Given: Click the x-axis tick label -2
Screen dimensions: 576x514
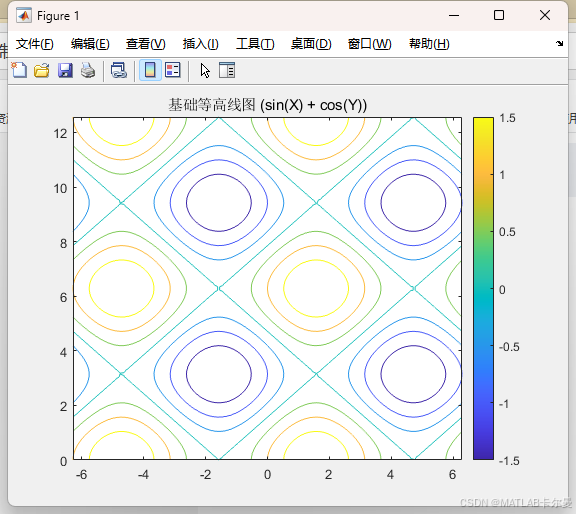Looking at the screenshot, I should [x=205, y=475].
